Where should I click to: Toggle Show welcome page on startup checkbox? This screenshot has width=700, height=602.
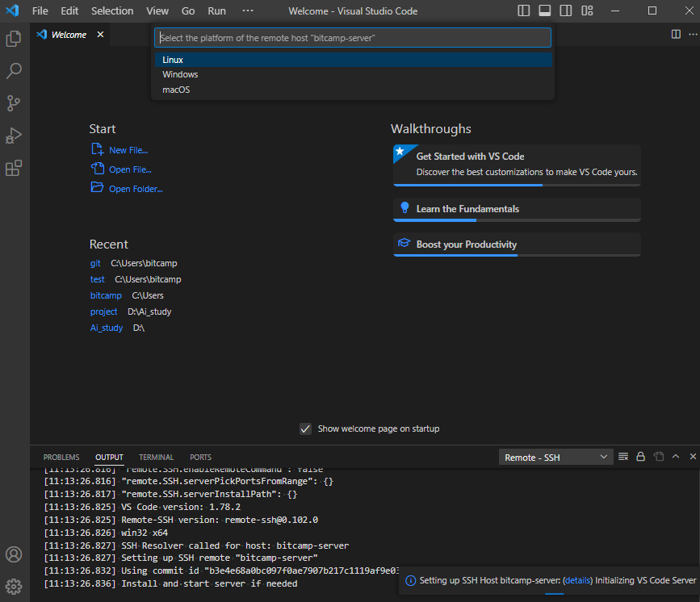[305, 429]
